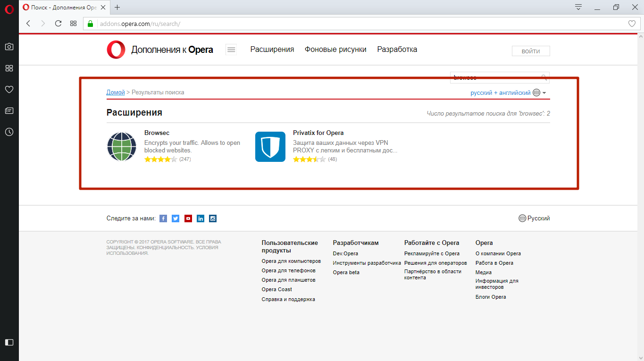Open Bookmarks heart icon in sidebar

[x=9, y=89]
